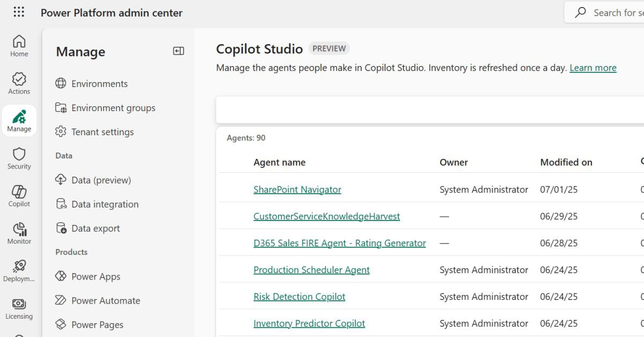This screenshot has height=337, width=644.
Task: Click the Power Platform admin center title
Action: point(112,13)
